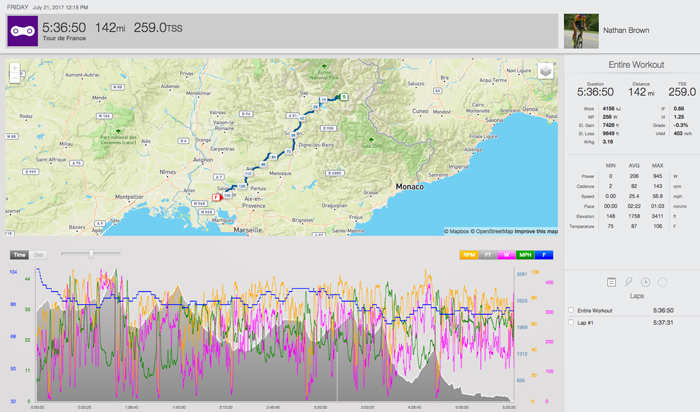Click the red finish marker F on map
Viewport: 700px width, 412px height.
click(x=217, y=197)
